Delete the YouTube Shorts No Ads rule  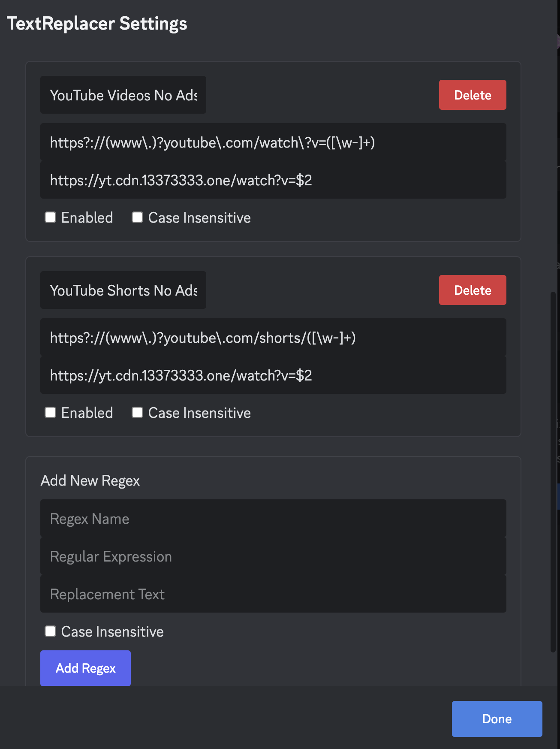pyautogui.click(x=473, y=290)
